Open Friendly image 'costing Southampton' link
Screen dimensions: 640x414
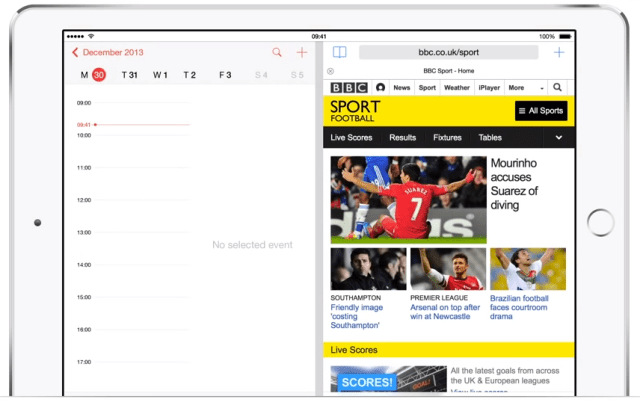(x=357, y=316)
